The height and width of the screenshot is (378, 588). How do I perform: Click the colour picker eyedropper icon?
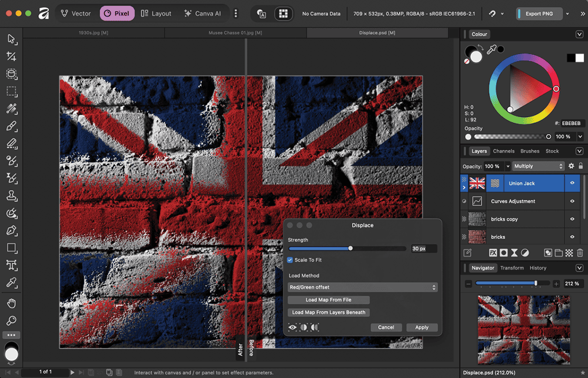click(x=492, y=50)
